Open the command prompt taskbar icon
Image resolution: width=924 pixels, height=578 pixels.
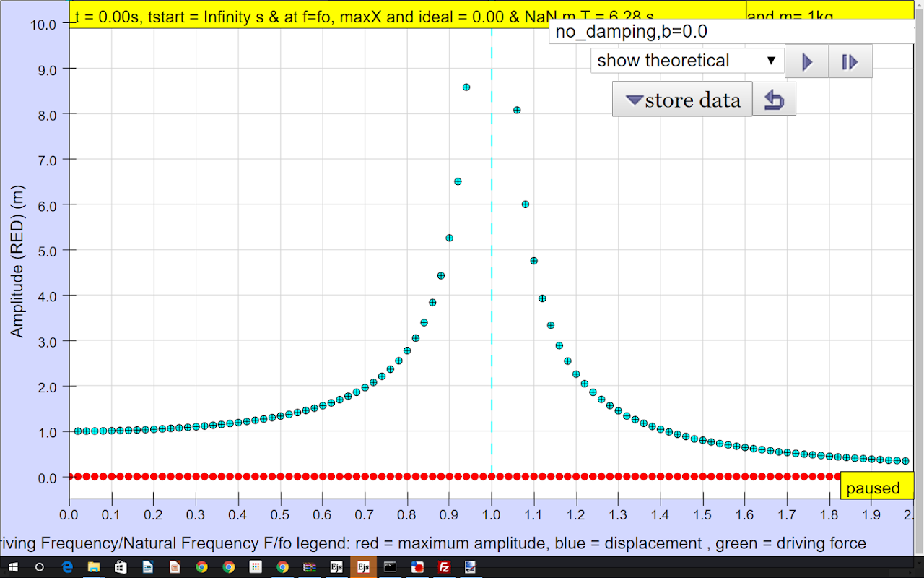click(x=391, y=567)
